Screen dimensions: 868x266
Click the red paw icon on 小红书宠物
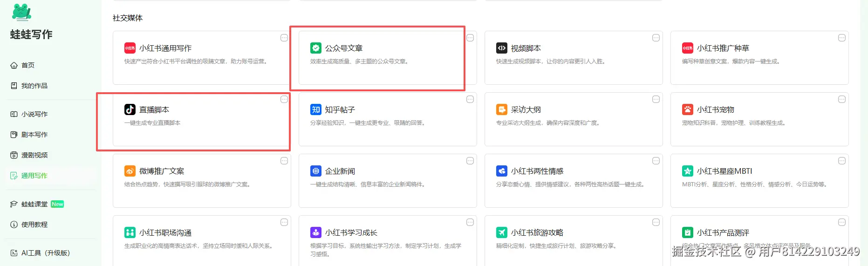[688, 109]
